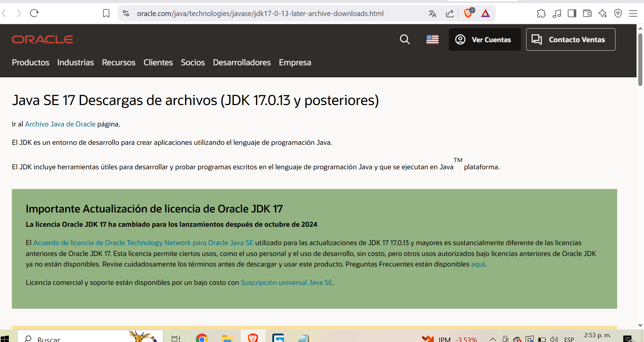The width and height of the screenshot is (644, 342).
Task: Reload the Oracle page
Action: pyautogui.click(x=34, y=13)
